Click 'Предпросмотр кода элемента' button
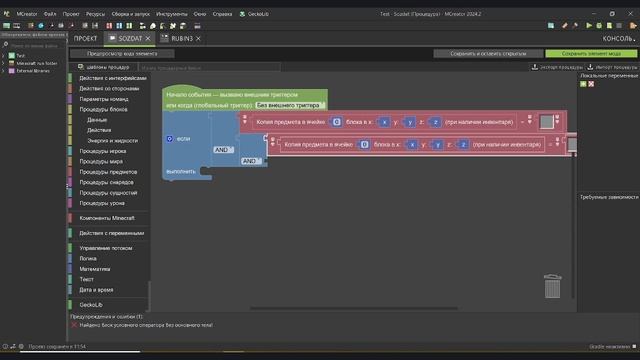 (122, 53)
